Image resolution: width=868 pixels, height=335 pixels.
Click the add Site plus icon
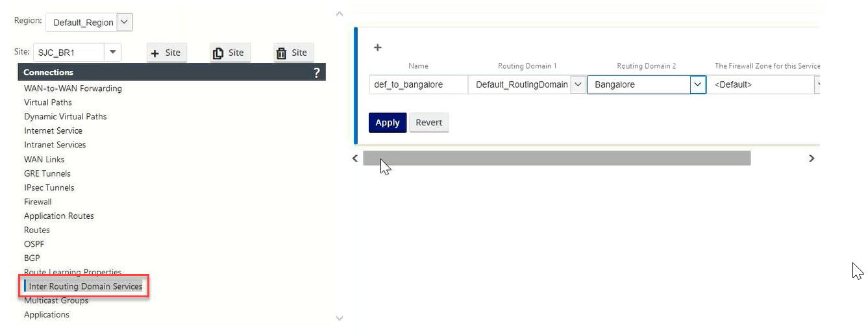point(155,53)
